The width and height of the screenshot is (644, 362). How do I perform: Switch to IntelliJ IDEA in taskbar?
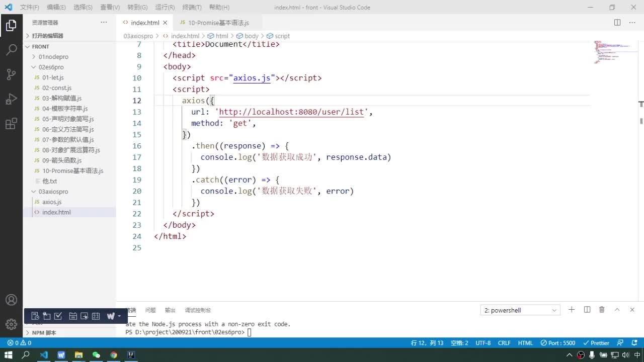pos(131,355)
